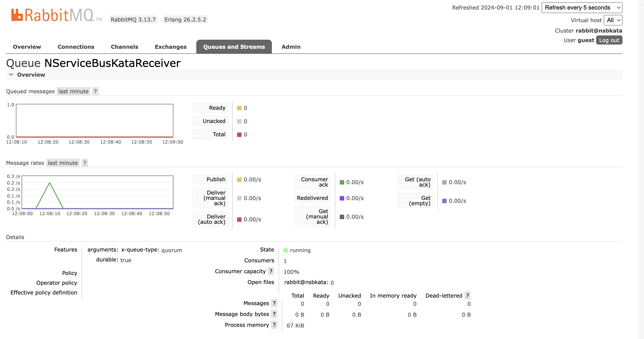Change the Message rates time range
Viewport: 644px width, 339px height.
coord(63,163)
